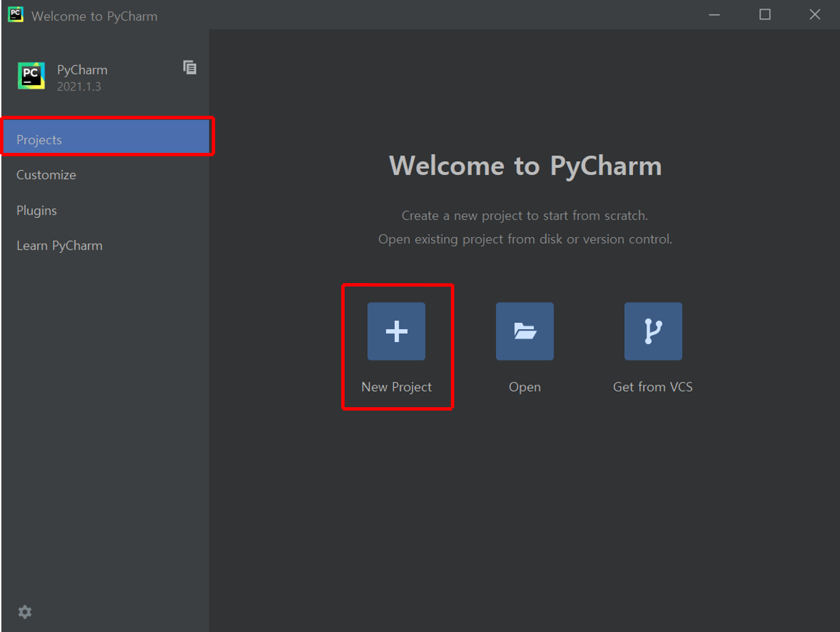The width and height of the screenshot is (840, 632).
Task: Click the Welcome to PyCharm heading
Action: coord(526,166)
